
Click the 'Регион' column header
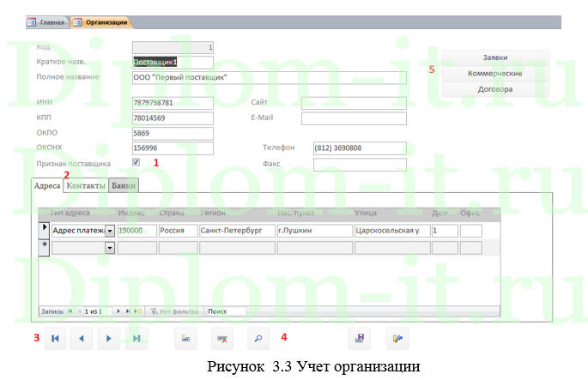pos(213,213)
